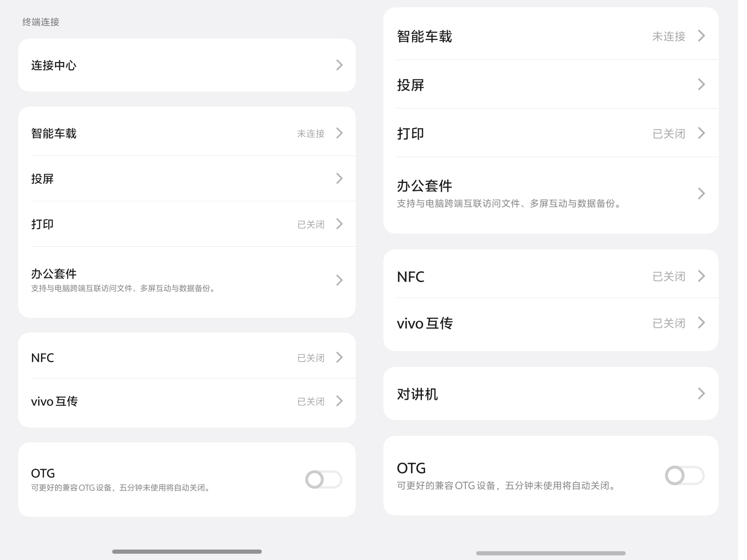747x560 pixels.
Task: Tap chevron of left panel 智能车载 row
Action: tap(339, 133)
